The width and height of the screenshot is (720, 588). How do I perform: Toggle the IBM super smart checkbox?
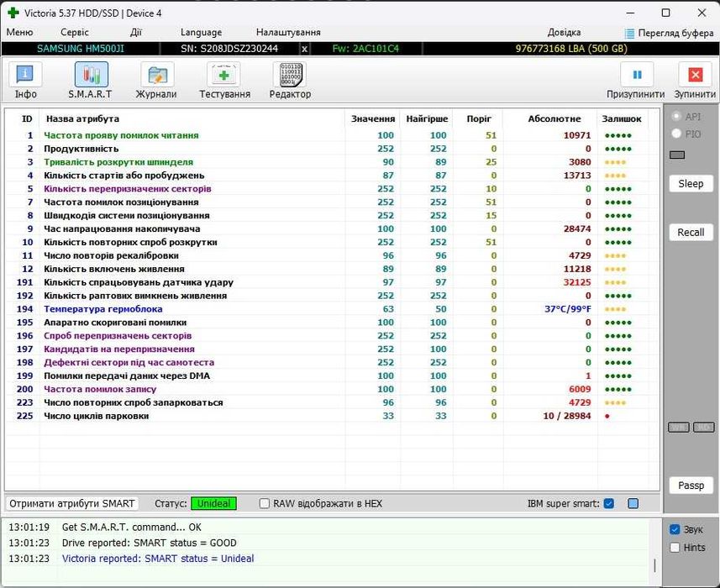point(609,503)
